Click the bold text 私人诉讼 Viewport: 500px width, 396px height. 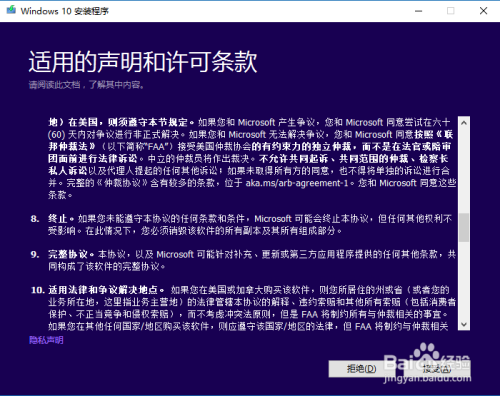click(x=68, y=171)
